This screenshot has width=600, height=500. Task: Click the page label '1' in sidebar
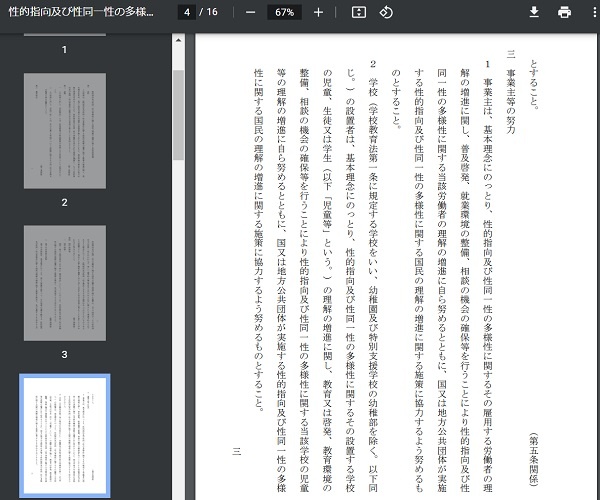[x=64, y=50]
